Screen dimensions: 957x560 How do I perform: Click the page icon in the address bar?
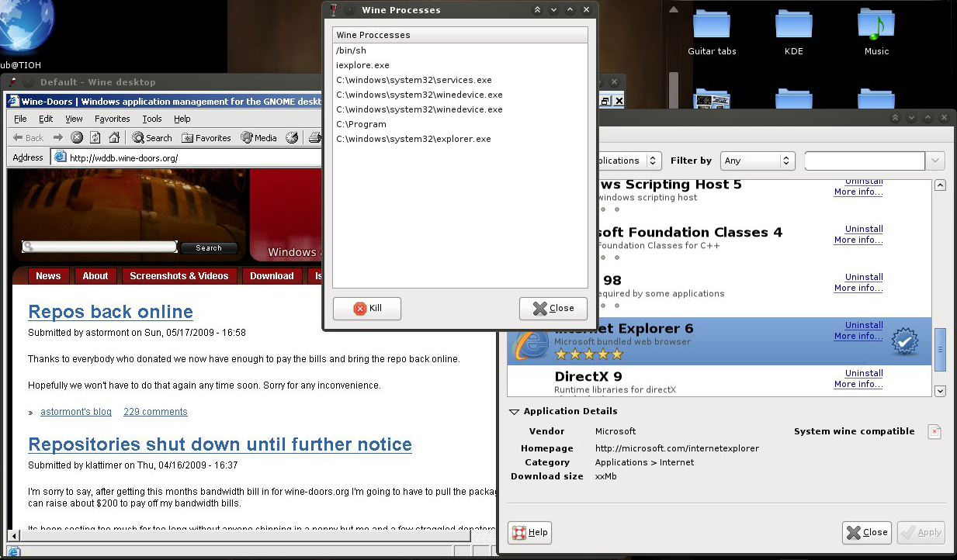coord(60,157)
